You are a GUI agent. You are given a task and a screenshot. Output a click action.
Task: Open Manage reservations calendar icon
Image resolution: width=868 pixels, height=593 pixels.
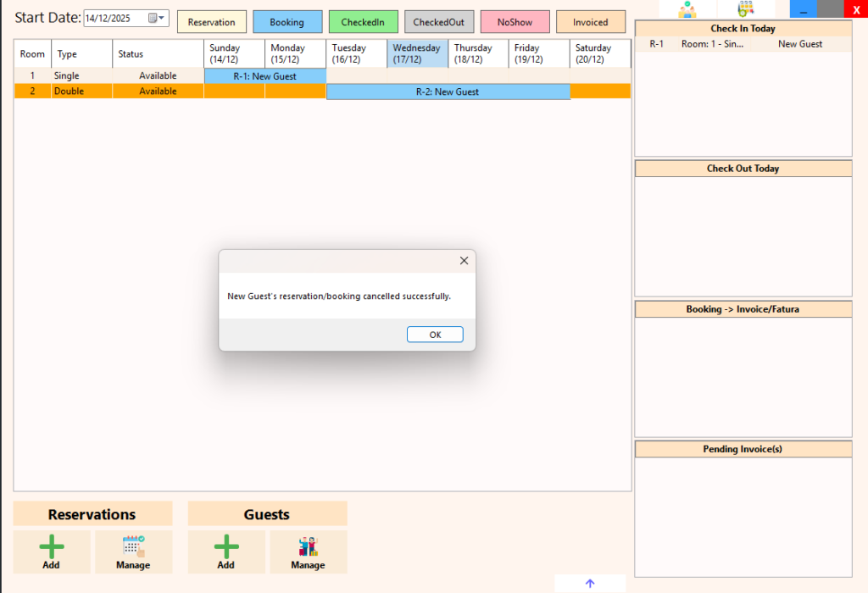click(x=133, y=546)
